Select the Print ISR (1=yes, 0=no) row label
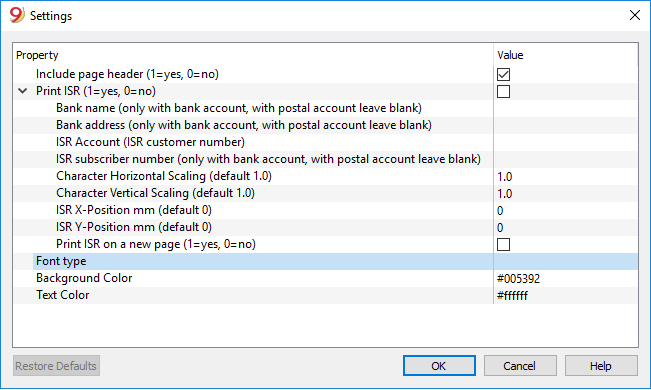 (x=96, y=91)
